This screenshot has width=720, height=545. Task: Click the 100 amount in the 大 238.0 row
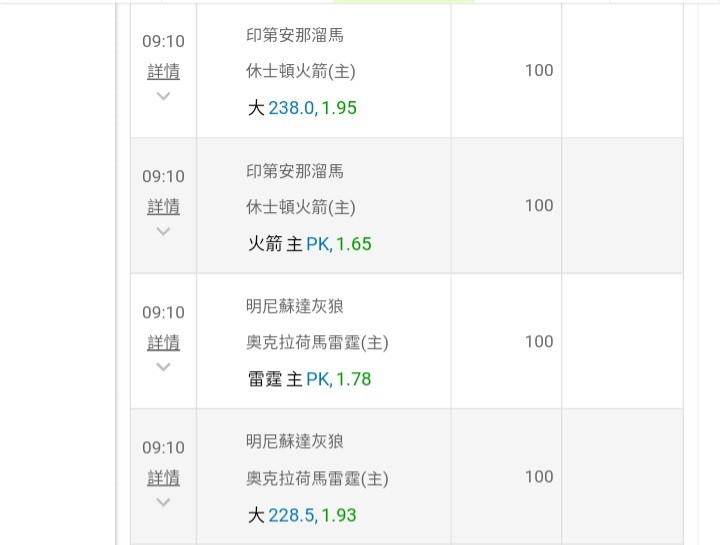(539, 70)
